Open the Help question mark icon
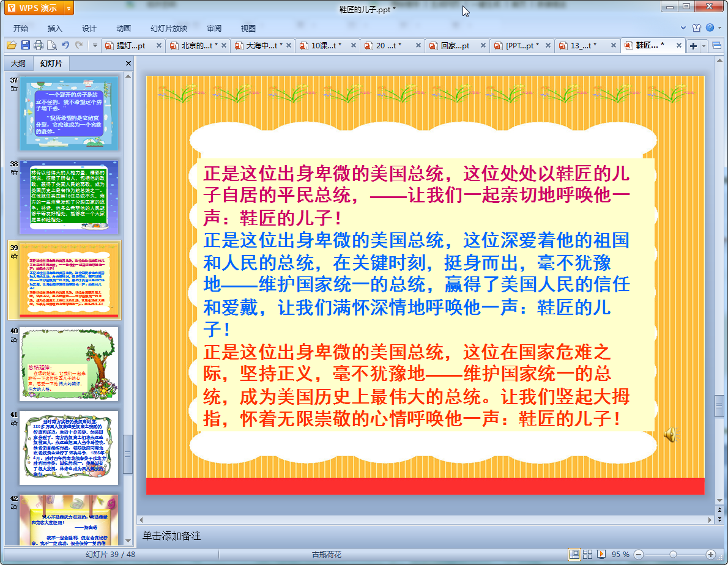Screen dimensions: 728x565 (710, 28)
